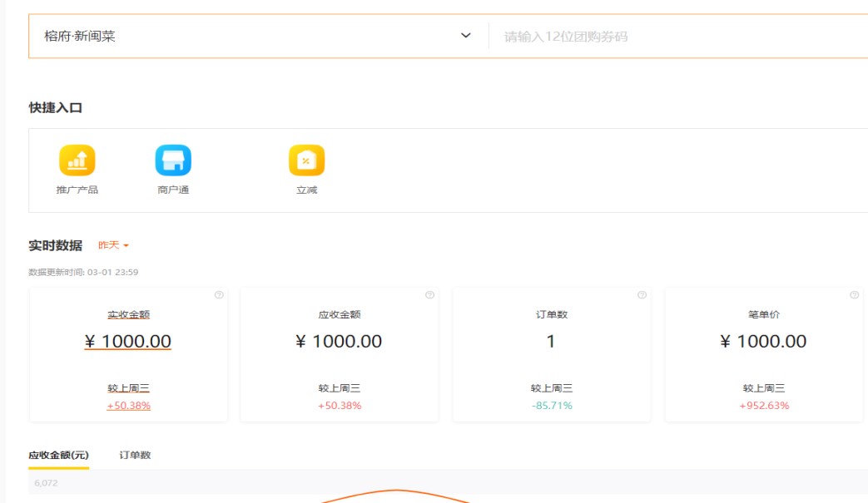
Task: Click help icon on 笔单价 card
Action: pos(854,295)
